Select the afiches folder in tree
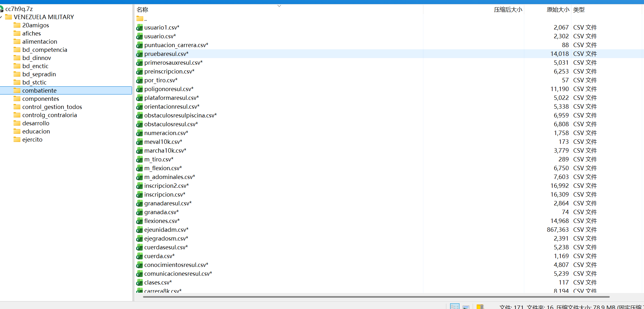The width and height of the screenshot is (644, 309). coord(31,33)
